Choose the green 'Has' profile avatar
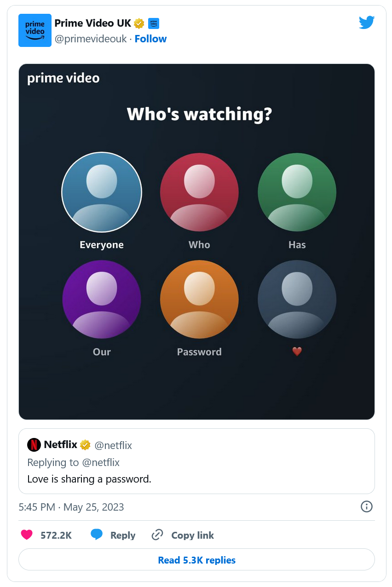This screenshot has width=392, height=587. [x=297, y=192]
